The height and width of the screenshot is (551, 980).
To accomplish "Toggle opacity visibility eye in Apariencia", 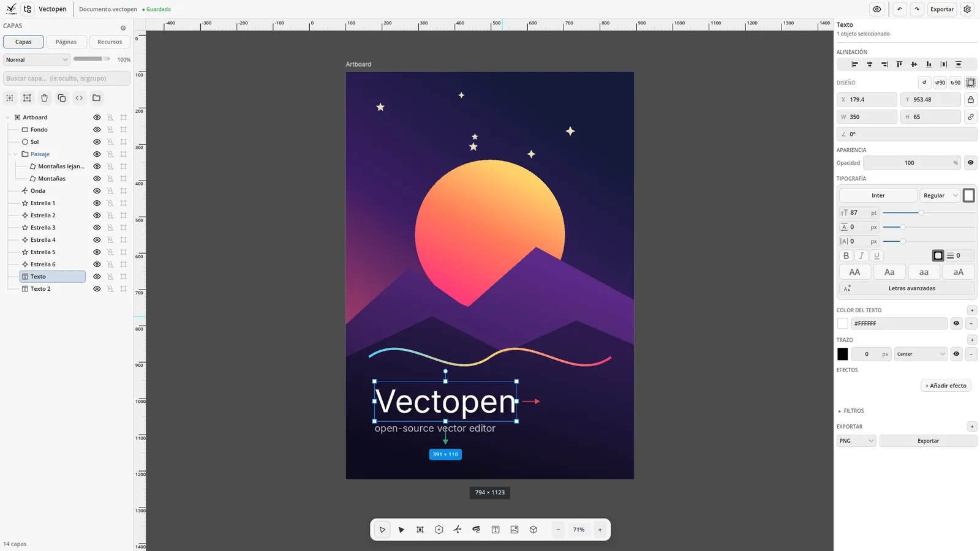I will point(971,163).
